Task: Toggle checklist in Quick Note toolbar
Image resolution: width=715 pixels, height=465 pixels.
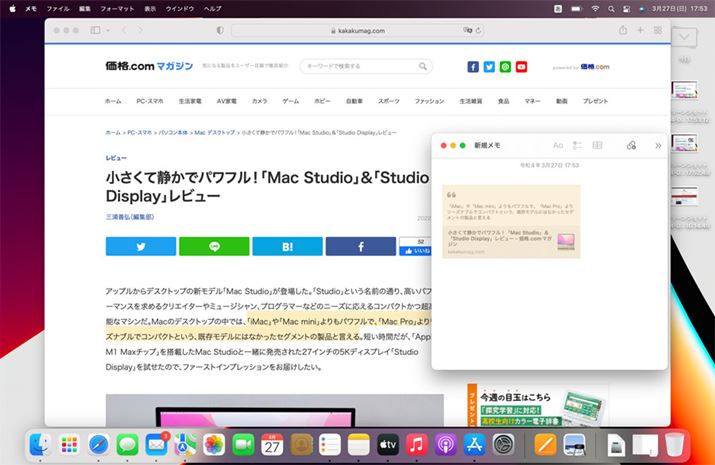Action: (577, 145)
